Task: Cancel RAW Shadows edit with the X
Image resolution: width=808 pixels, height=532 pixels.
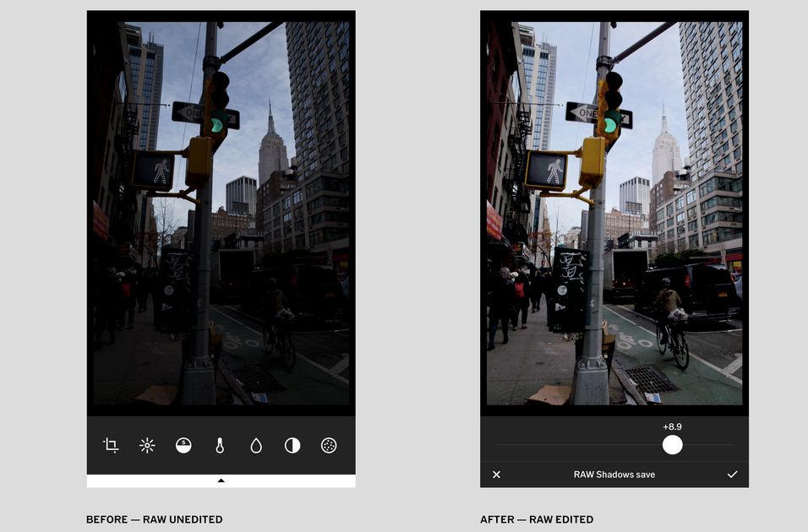Action: tap(496, 475)
